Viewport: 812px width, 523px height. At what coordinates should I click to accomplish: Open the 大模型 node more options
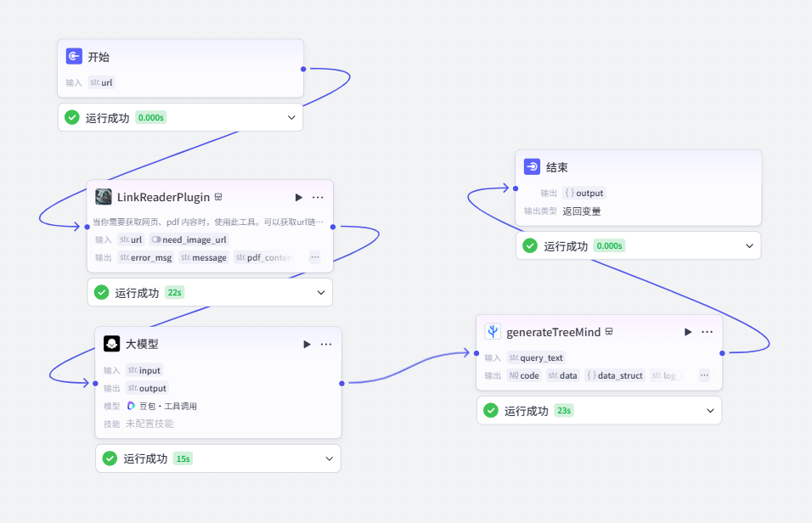point(326,345)
